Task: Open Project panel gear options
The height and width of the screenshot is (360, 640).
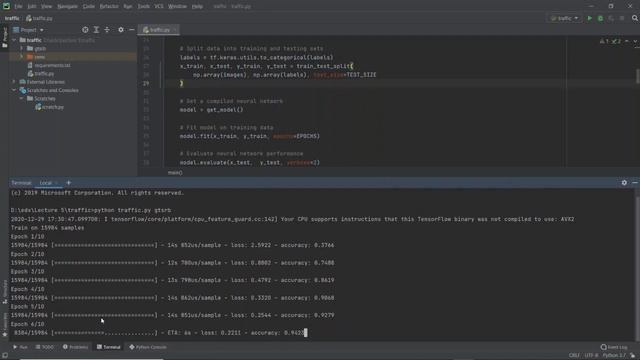Action: coord(121,30)
